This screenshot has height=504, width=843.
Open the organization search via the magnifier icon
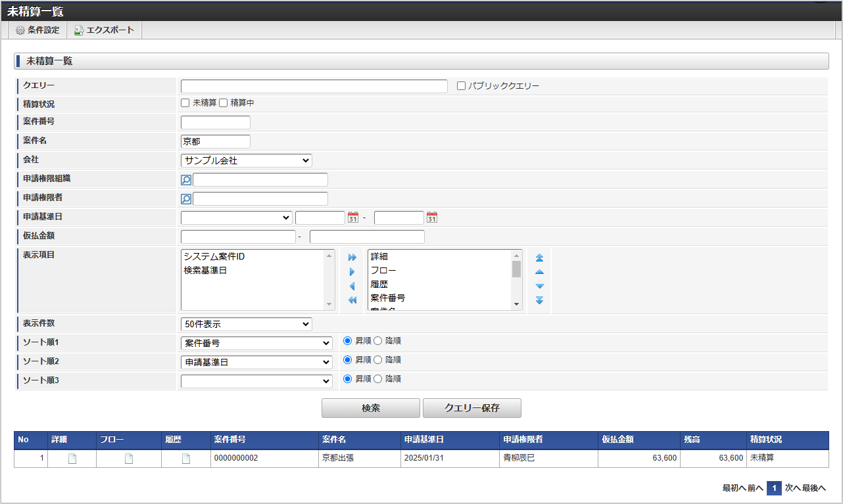(185, 179)
